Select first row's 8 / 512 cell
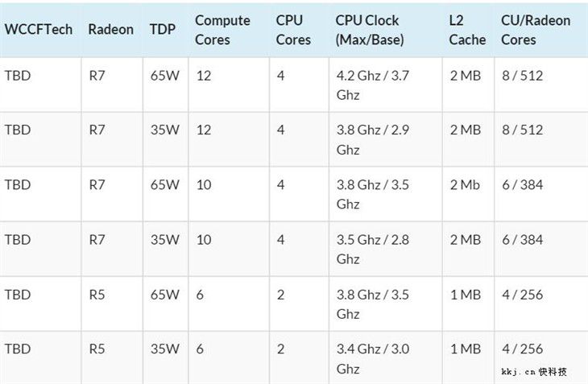The width and height of the screenshot is (588, 384). (523, 76)
